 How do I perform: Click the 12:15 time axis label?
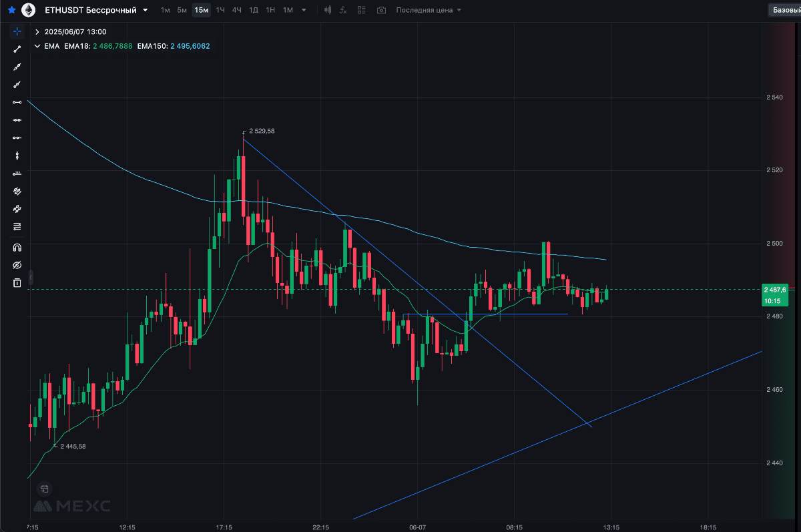click(x=127, y=527)
